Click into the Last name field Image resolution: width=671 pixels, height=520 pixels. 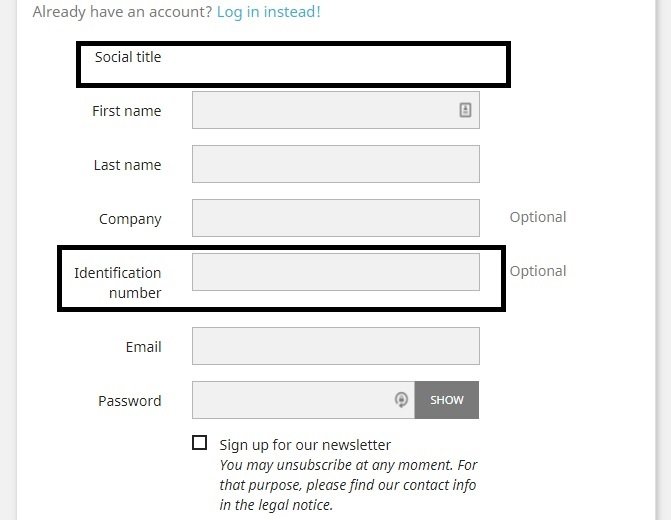[x=335, y=164]
